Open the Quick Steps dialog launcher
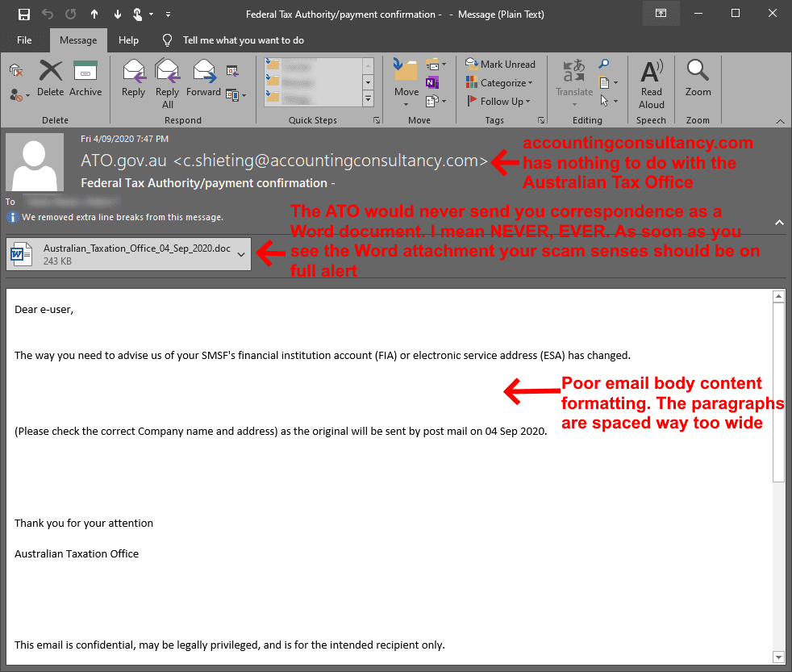This screenshot has width=792, height=672. coord(377,120)
